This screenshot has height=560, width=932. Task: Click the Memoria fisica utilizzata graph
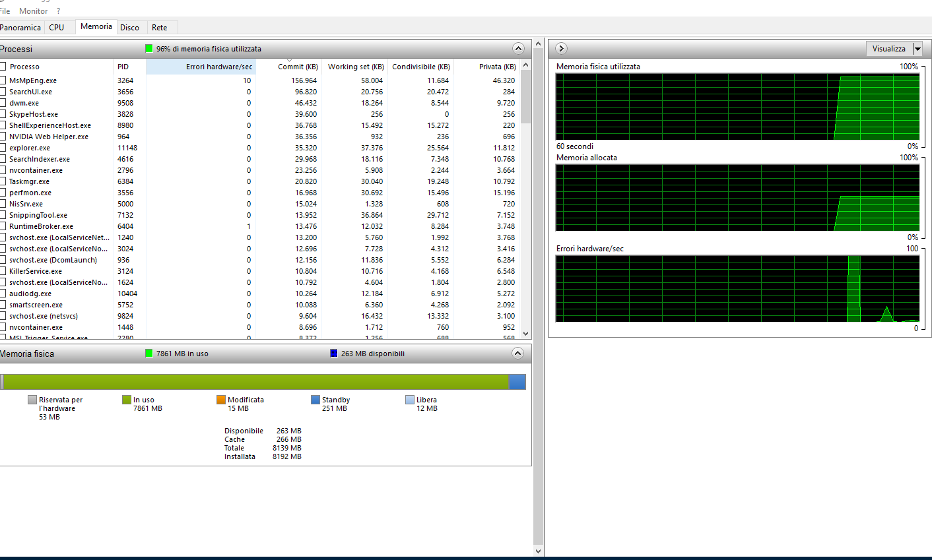[x=738, y=106]
